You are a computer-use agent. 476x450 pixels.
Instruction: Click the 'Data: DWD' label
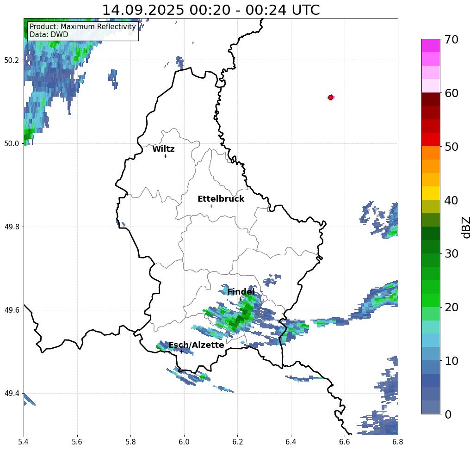tap(49, 35)
